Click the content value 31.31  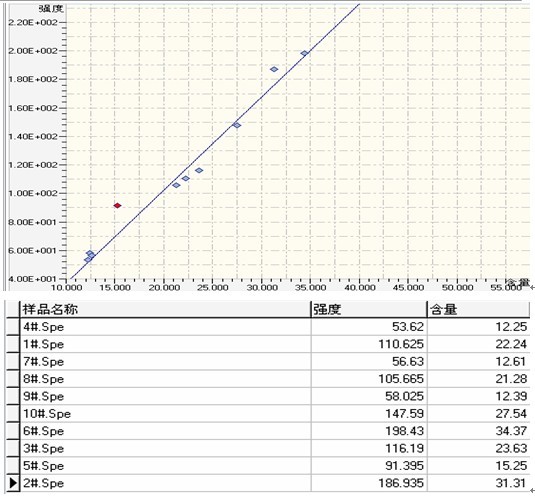tap(511, 483)
